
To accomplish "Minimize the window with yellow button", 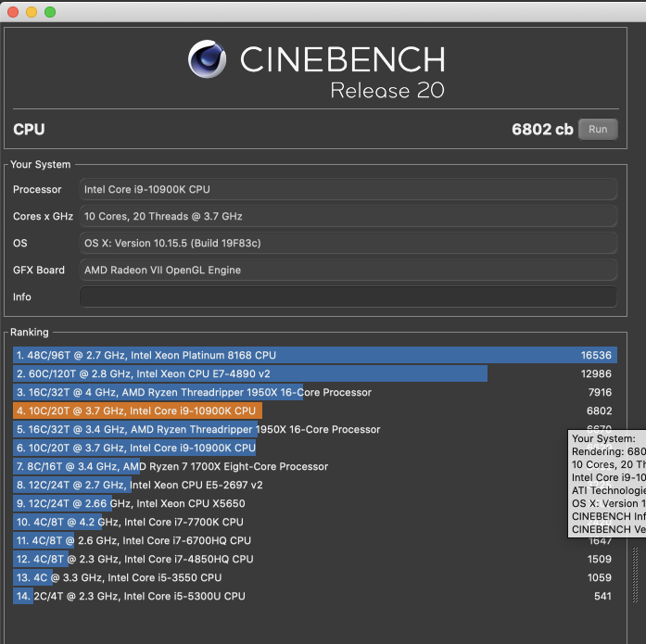I will (32, 12).
